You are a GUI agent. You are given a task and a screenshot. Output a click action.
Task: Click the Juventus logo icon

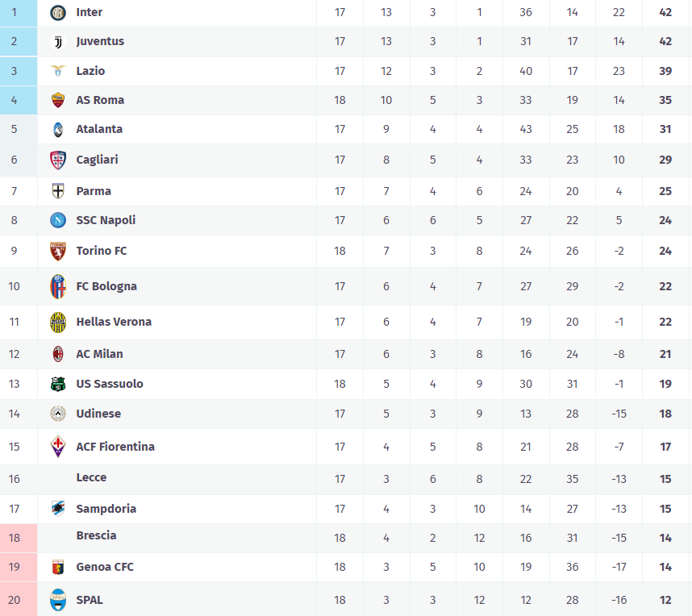point(57,42)
